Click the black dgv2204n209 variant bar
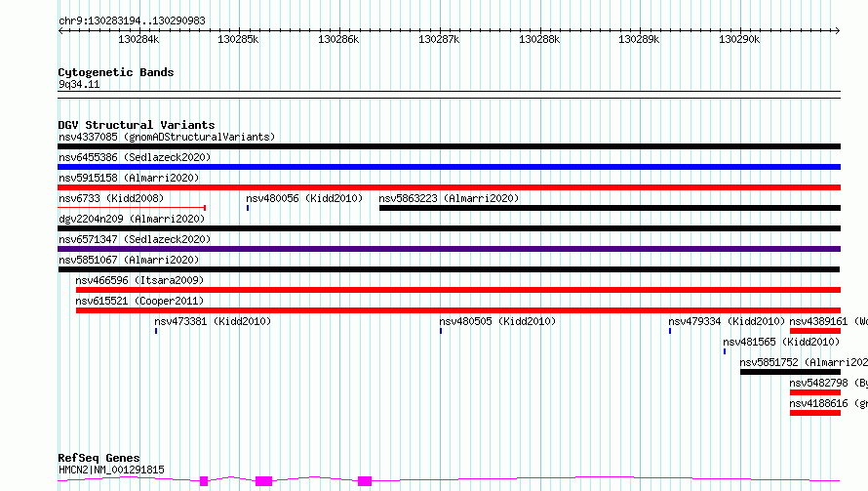The height and width of the screenshot is (491, 868). [449, 228]
